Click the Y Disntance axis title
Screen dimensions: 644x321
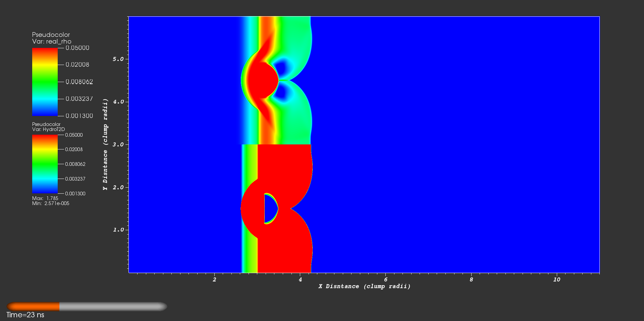tap(105, 144)
